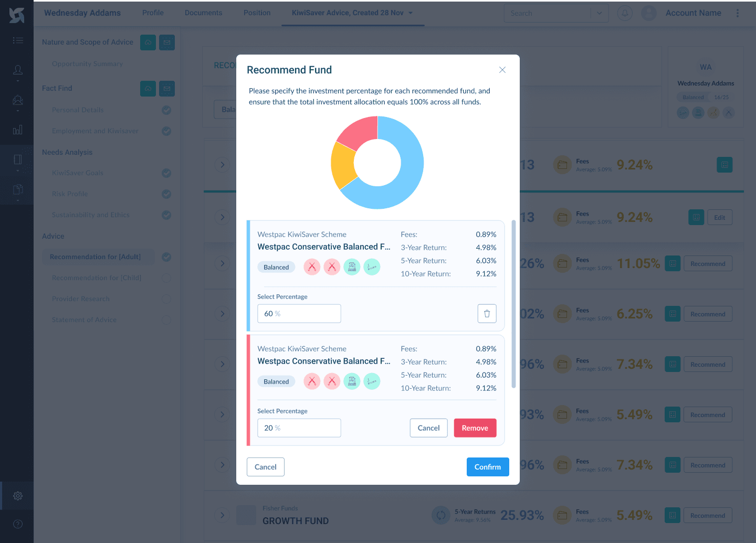The height and width of the screenshot is (543, 756).
Task: Open the search box dropdown chevron
Action: [600, 13]
